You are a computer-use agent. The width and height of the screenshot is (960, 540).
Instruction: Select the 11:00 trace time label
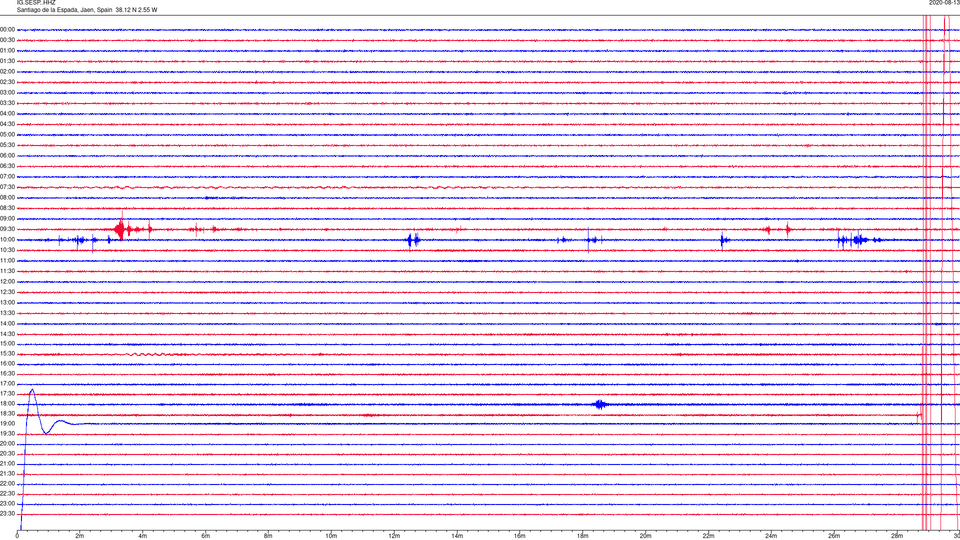(x=7, y=261)
